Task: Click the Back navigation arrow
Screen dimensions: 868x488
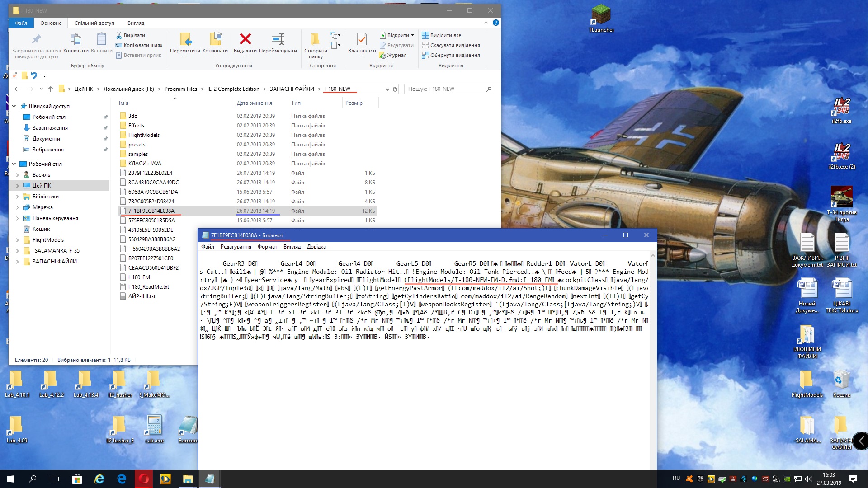Action: click(x=17, y=89)
